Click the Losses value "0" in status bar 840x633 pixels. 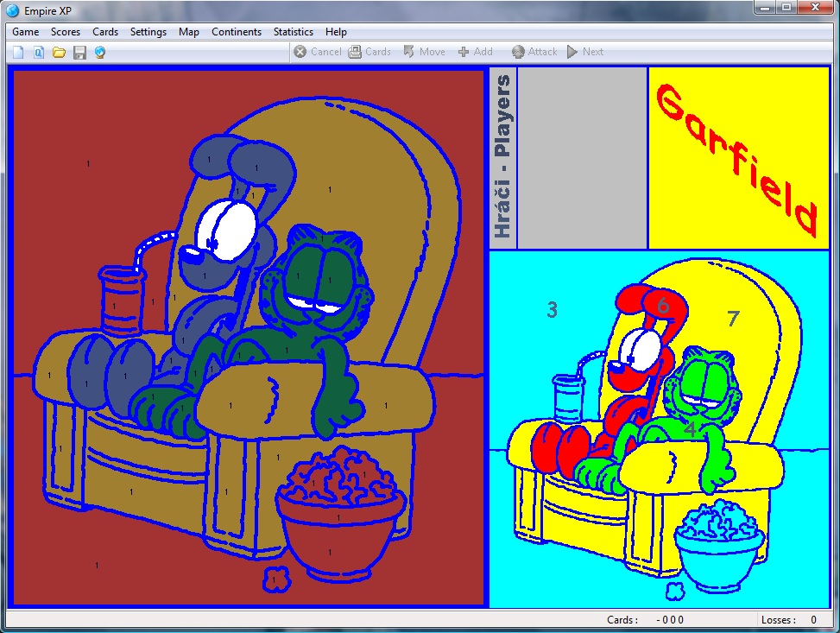click(814, 619)
